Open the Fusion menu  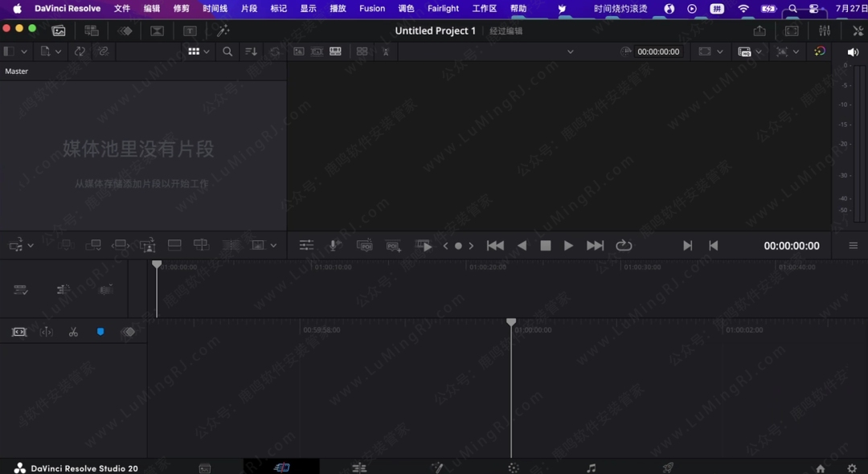click(x=372, y=9)
